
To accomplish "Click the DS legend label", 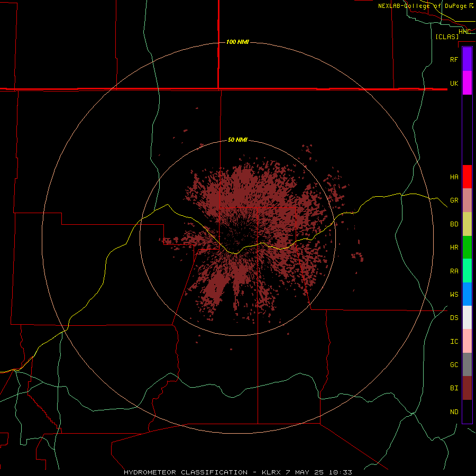I will 454,318.
